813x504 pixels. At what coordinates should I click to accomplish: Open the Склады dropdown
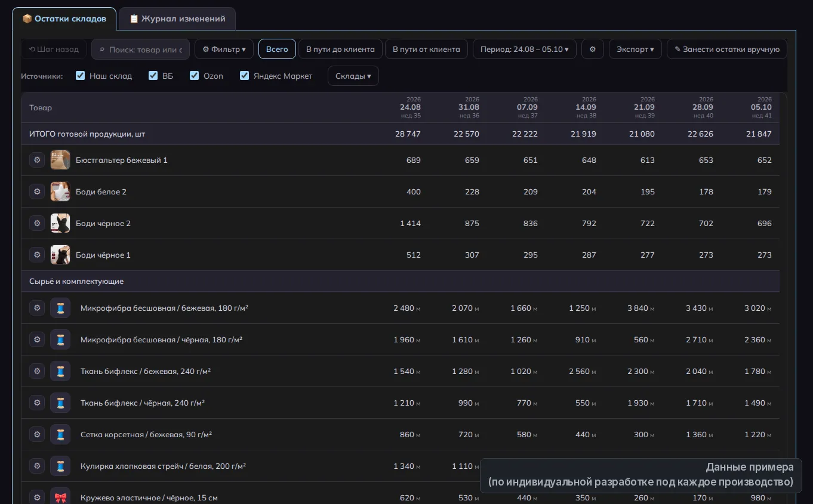353,76
